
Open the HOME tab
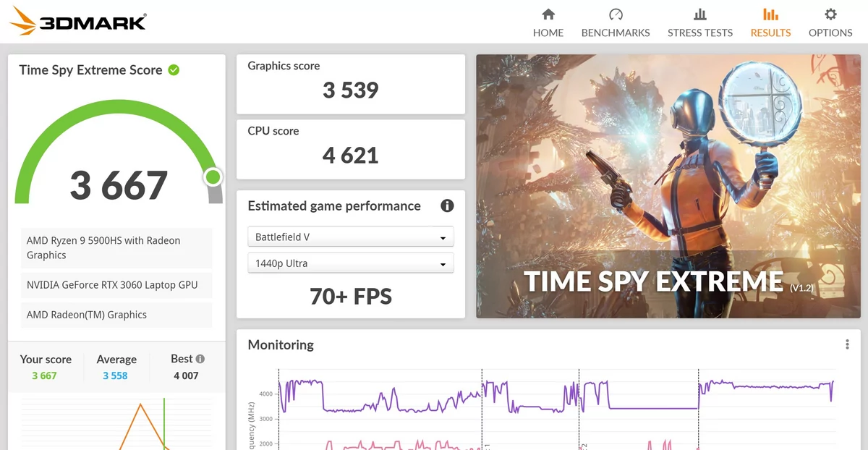click(x=548, y=22)
